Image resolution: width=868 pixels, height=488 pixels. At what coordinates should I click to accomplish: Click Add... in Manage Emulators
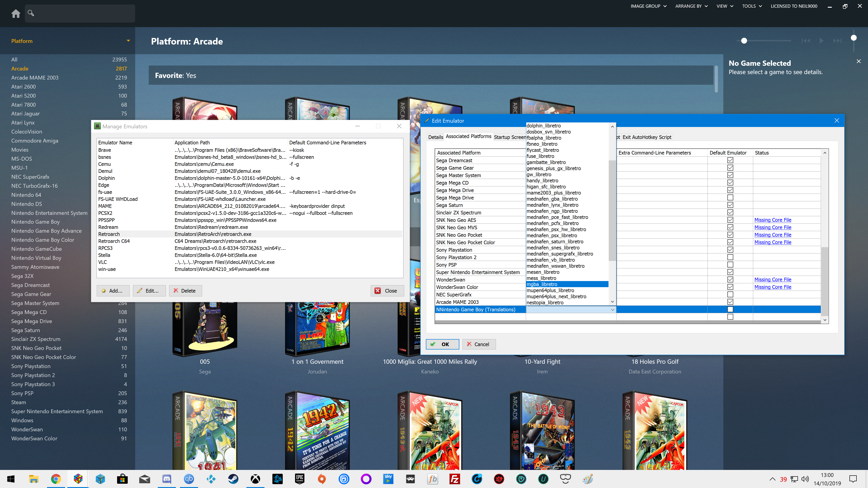tap(113, 291)
